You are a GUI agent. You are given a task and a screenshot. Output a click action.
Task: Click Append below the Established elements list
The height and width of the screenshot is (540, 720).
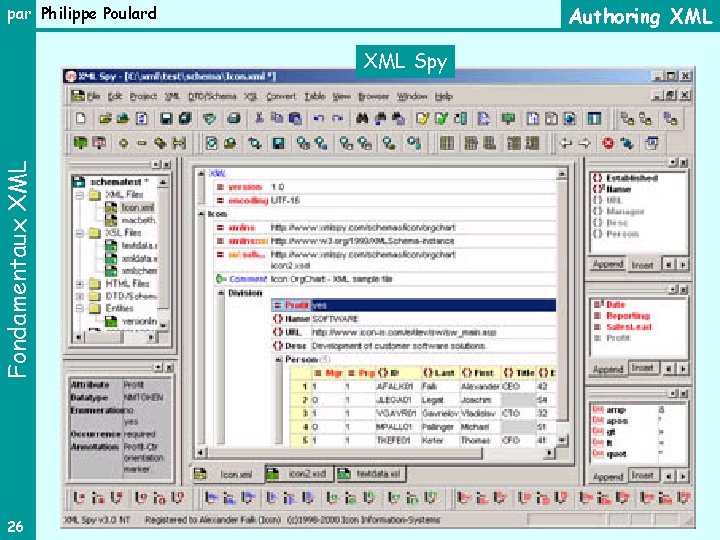coord(608,264)
